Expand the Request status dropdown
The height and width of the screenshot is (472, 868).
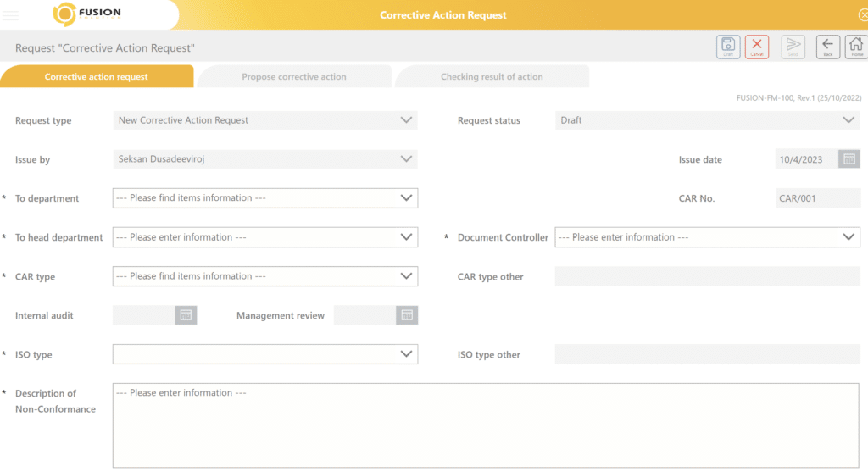click(x=708, y=120)
